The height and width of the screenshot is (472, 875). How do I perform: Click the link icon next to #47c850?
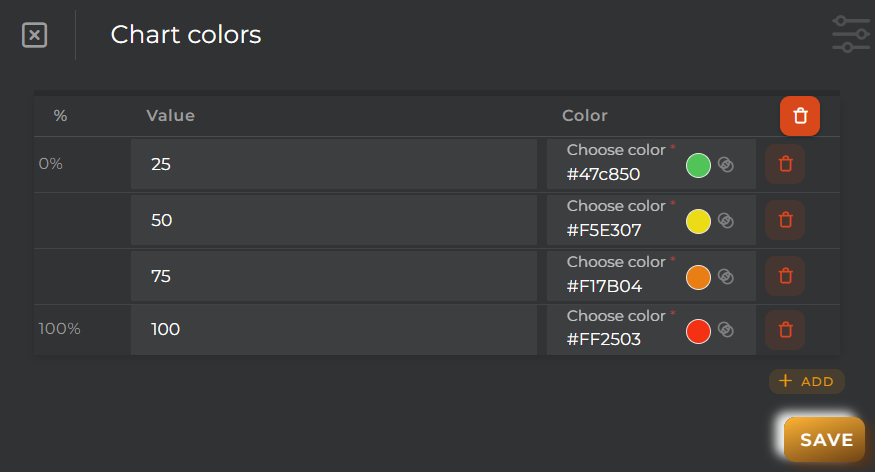pos(725,165)
